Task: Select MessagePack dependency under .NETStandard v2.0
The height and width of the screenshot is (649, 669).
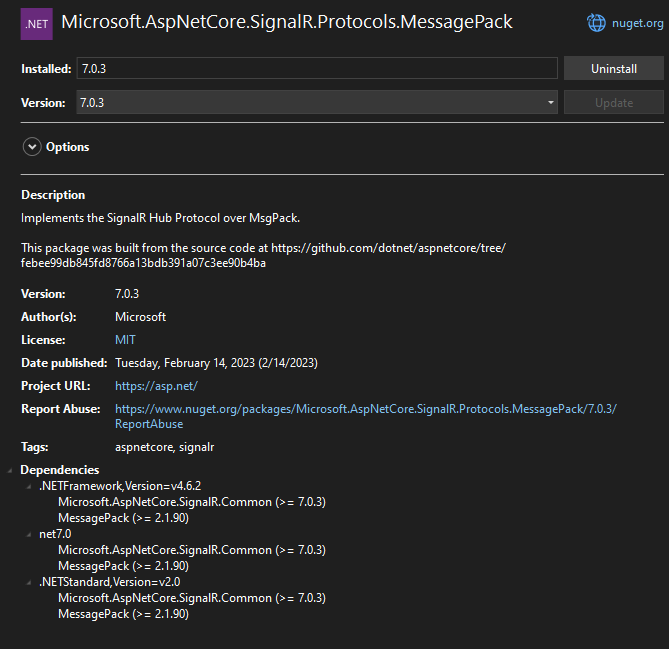Action: pos(123,614)
